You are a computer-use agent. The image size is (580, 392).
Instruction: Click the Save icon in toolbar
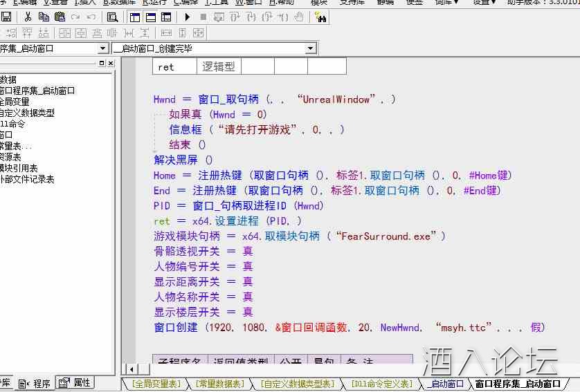coord(6,17)
